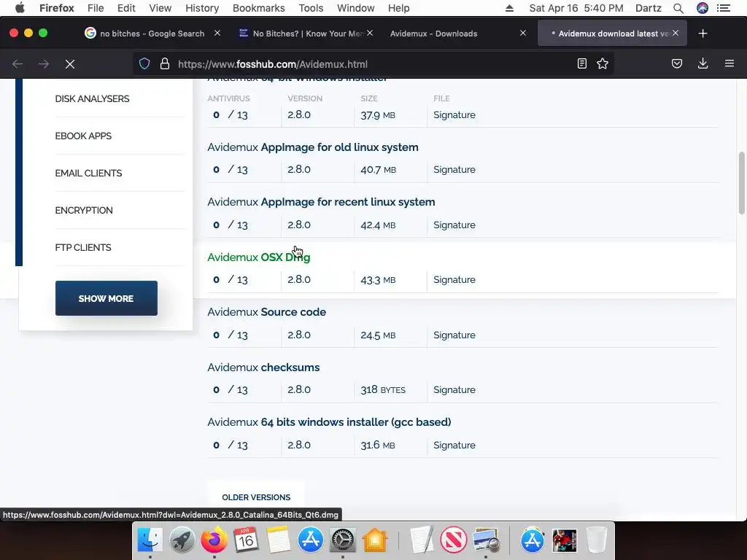The image size is (747, 560).
Task: Click the 318 BYTES size value
Action: tap(382, 389)
